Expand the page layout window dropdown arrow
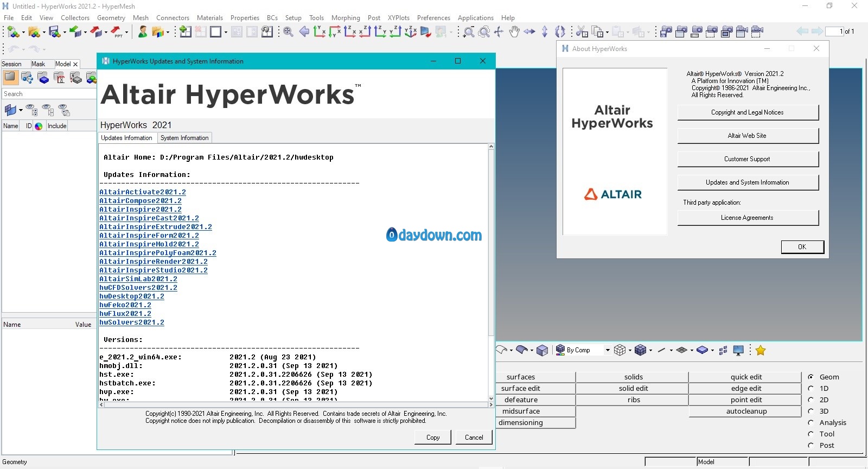Image resolution: width=868 pixels, height=469 pixels. [x=226, y=33]
